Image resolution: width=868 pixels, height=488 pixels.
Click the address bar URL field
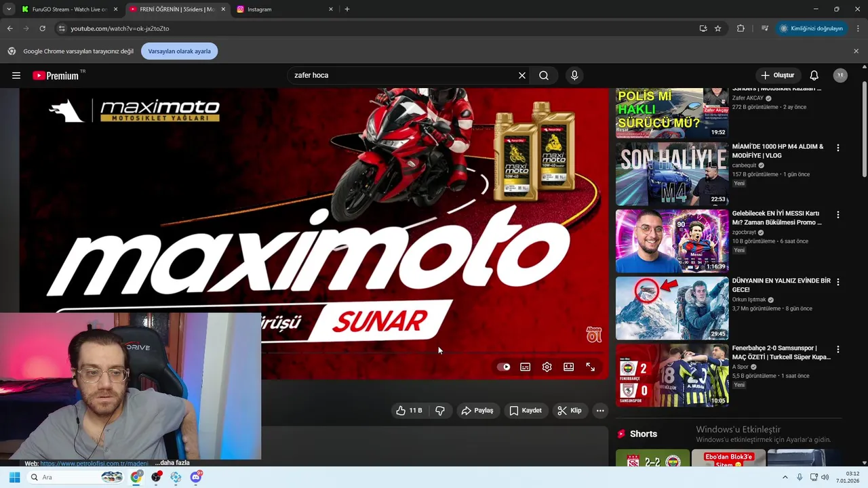coord(380,28)
